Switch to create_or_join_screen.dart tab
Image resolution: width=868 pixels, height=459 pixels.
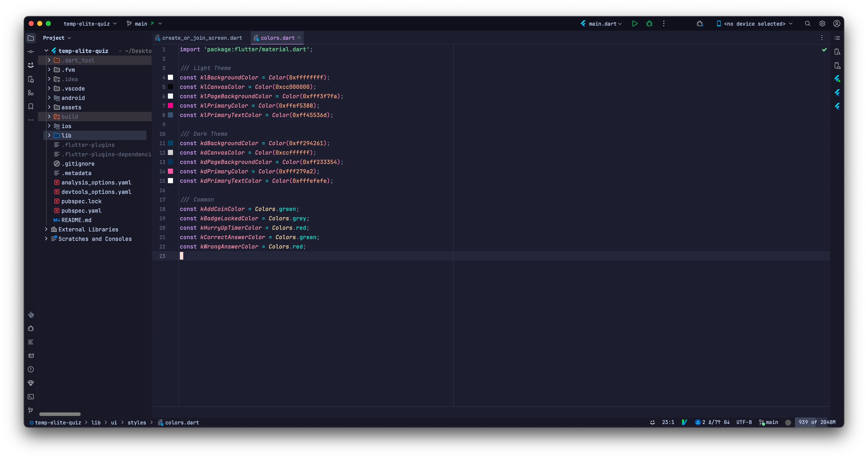(202, 38)
